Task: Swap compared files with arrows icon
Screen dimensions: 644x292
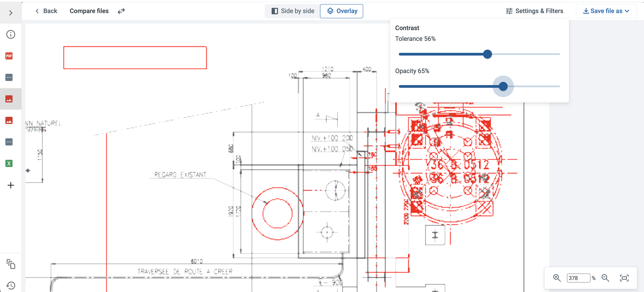Action: click(121, 11)
